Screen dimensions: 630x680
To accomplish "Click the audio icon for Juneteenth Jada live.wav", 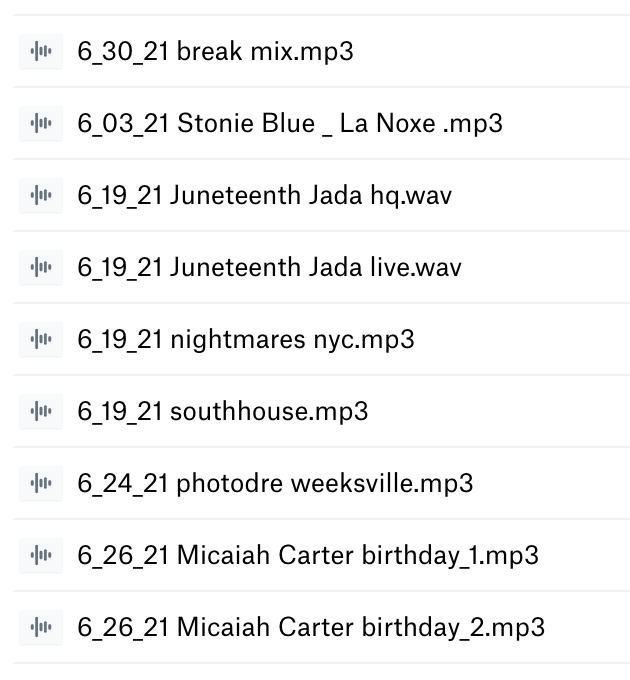I will [x=41, y=268].
